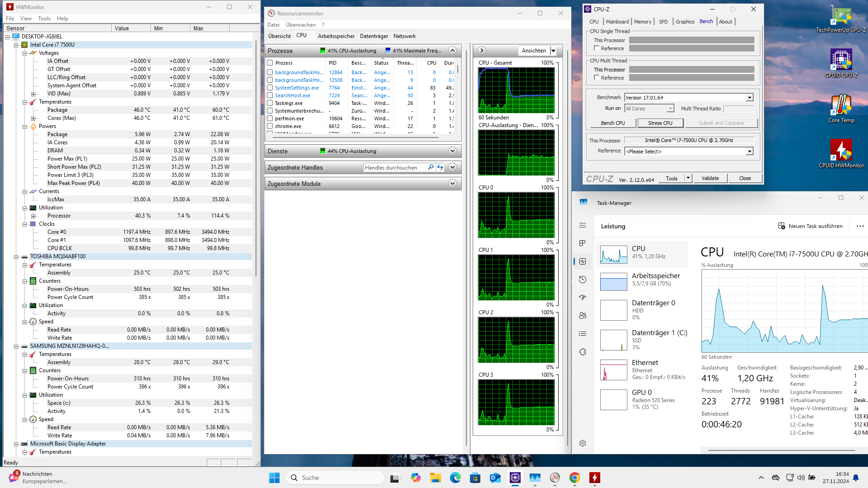Check the SearchHost.exe process checkbox
Viewport: 868px width, 488px height.
[x=270, y=95]
